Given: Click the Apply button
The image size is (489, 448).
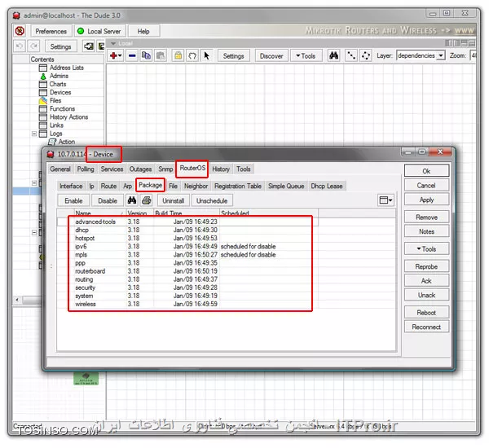Looking at the screenshot, I should [x=426, y=200].
